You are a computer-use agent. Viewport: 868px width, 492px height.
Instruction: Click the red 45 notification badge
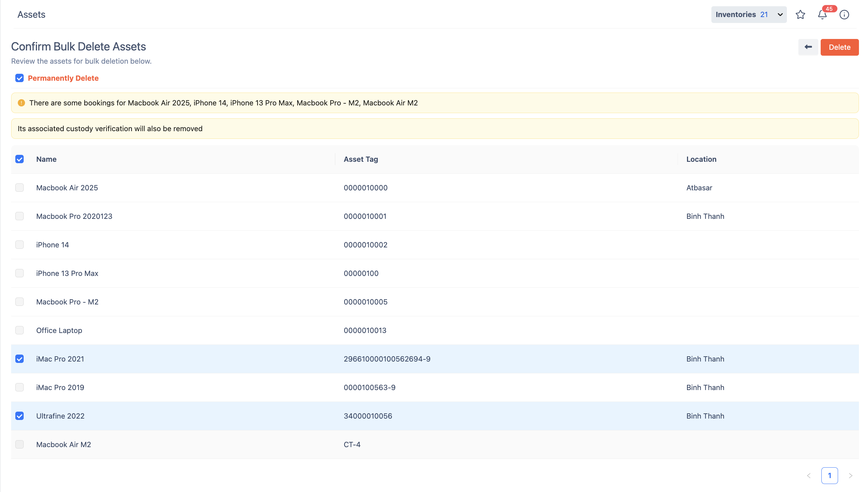[x=829, y=9]
